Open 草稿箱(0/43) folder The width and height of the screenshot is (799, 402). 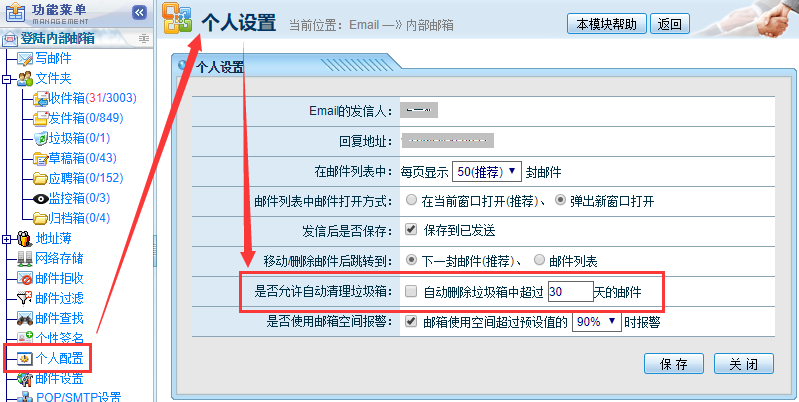[x=83, y=158]
